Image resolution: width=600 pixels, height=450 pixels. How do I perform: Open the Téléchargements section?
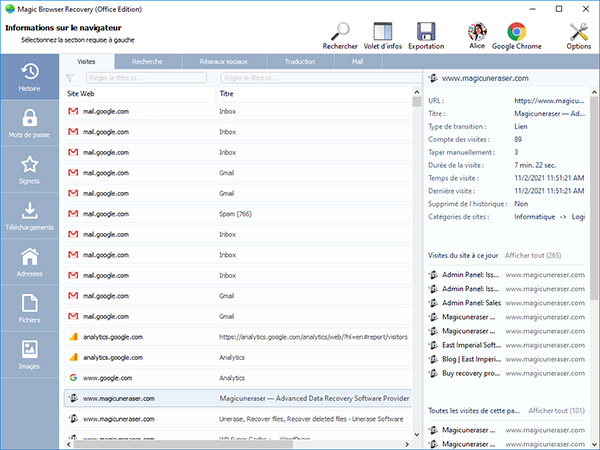click(x=29, y=216)
